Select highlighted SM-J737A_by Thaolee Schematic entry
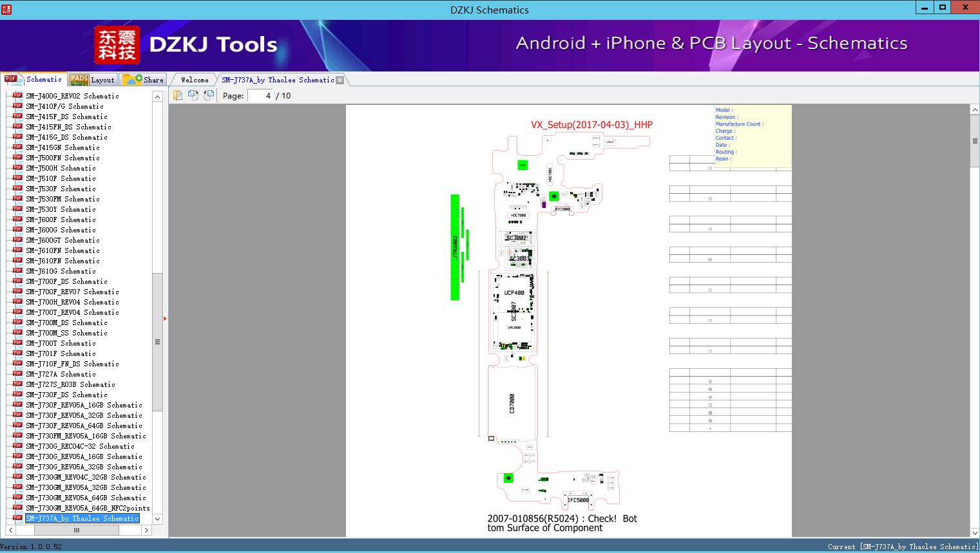This screenshot has height=553, width=980. 82,518
